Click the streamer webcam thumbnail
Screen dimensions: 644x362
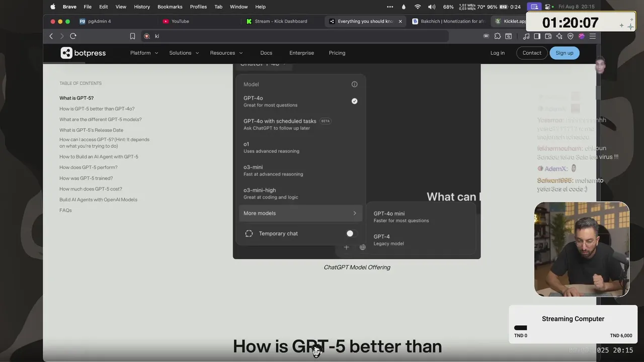(582, 249)
